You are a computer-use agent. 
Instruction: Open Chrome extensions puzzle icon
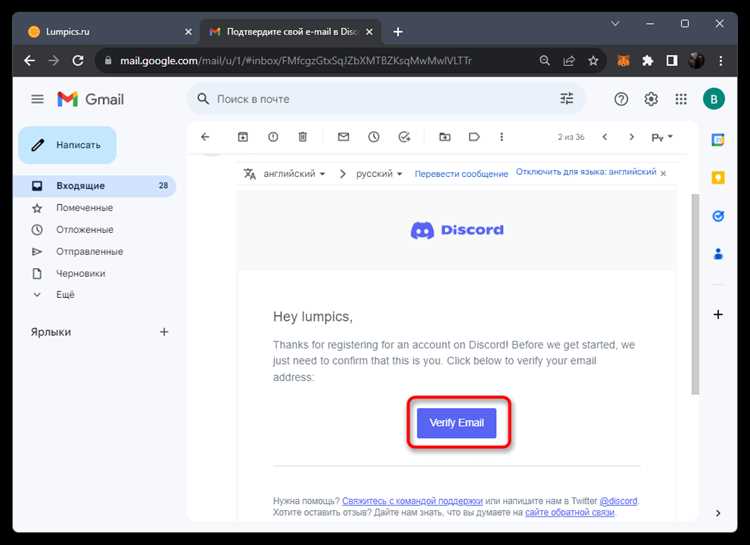coord(648,61)
